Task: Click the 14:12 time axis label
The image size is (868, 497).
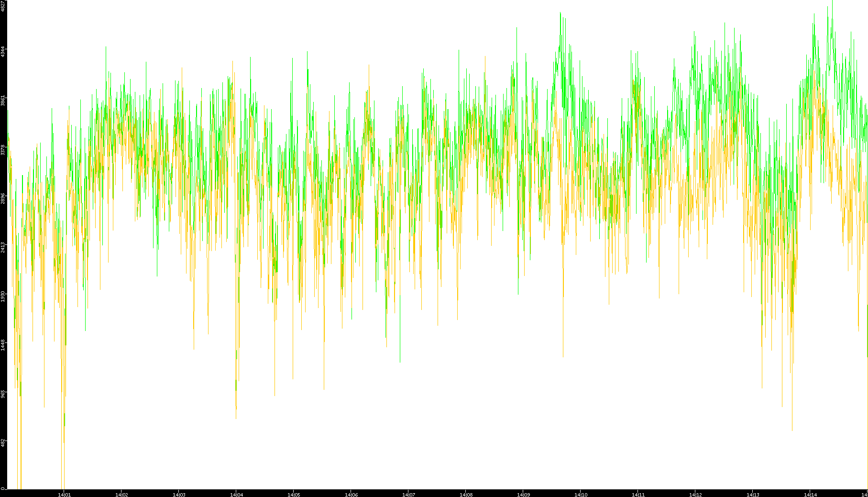Action: tap(695, 494)
